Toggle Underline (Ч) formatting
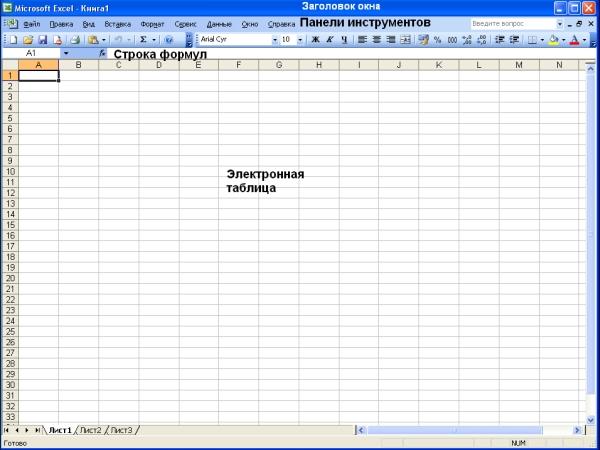The width and height of the screenshot is (600, 450). [344, 40]
